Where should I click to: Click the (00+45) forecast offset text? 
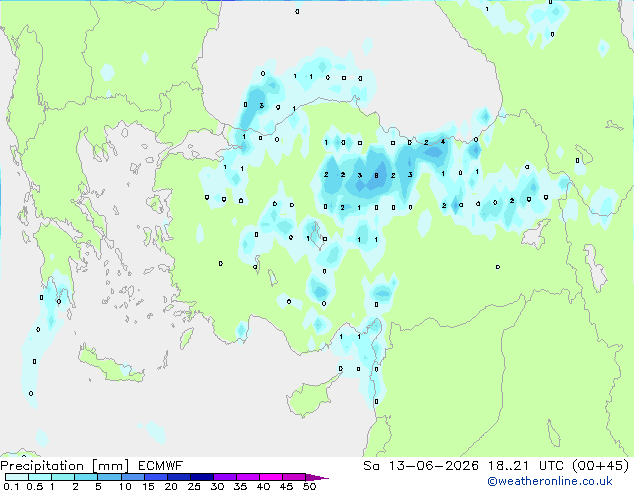(x=600, y=466)
